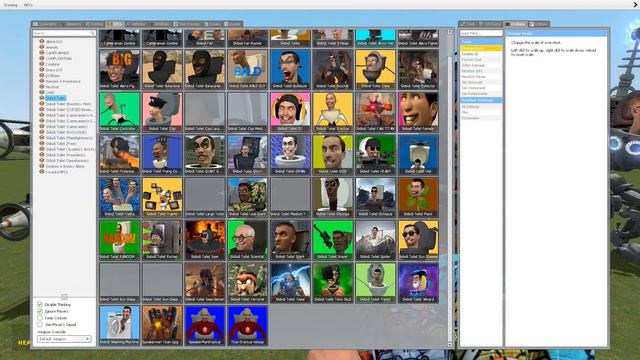This screenshot has width=640, height=360.
Task: Spawn the Skibidi Toilet Tesla NPC
Action: pyautogui.click(x=290, y=283)
